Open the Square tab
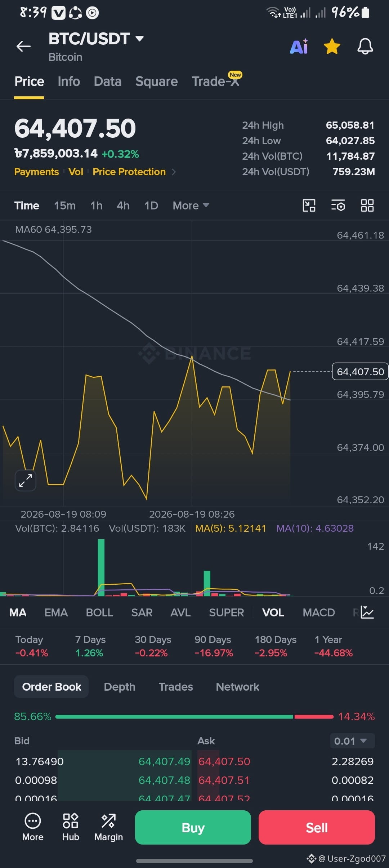389x868 pixels. click(x=156, y=81)
